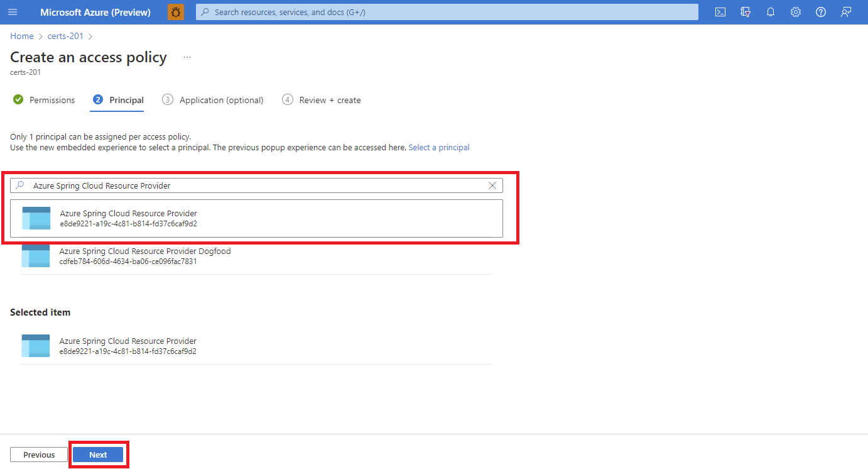Open the help question mark icon

(821, 12)
